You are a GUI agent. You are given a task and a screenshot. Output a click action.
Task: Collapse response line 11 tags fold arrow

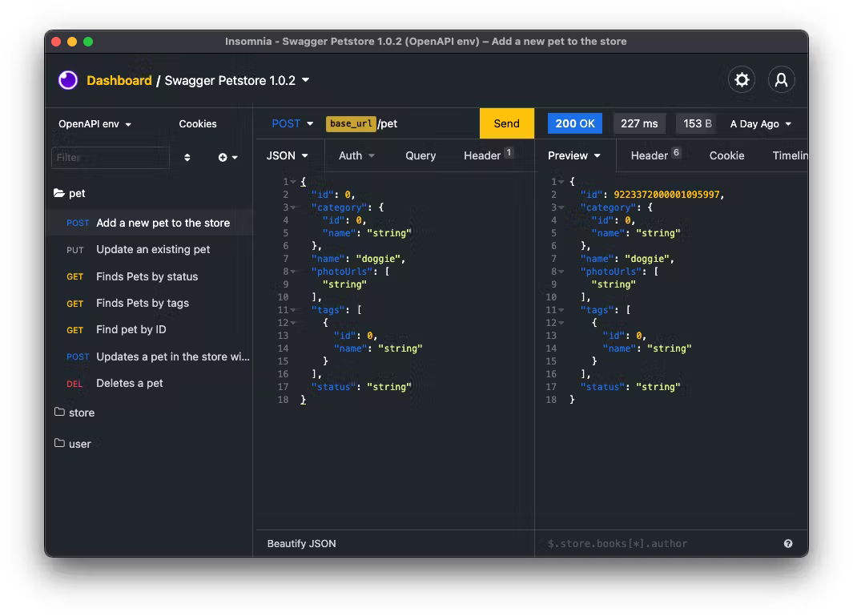(561, 310)
